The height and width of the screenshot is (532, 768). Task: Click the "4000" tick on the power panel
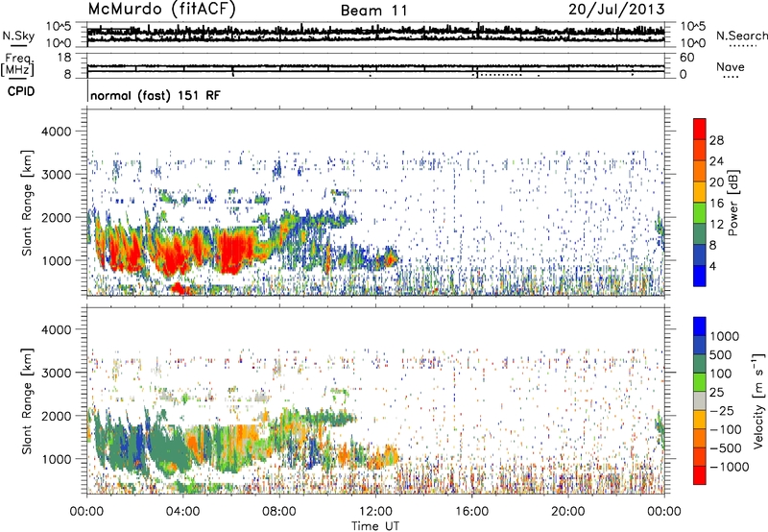56,132
